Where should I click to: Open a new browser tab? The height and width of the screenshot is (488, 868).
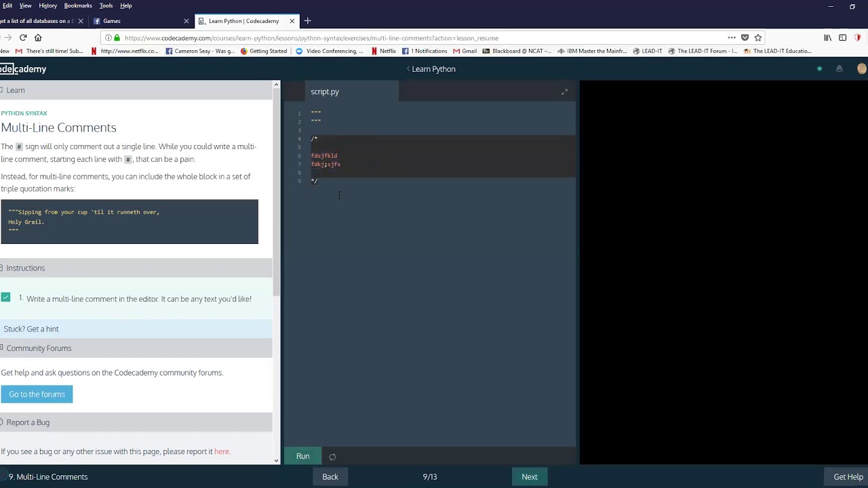click(x=307, y=21)
